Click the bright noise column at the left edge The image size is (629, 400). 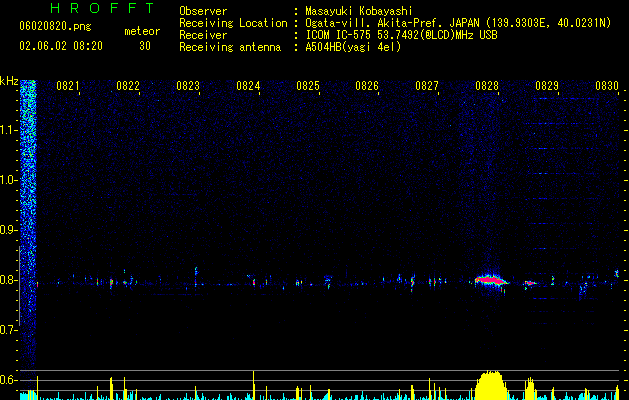point(28,225)
